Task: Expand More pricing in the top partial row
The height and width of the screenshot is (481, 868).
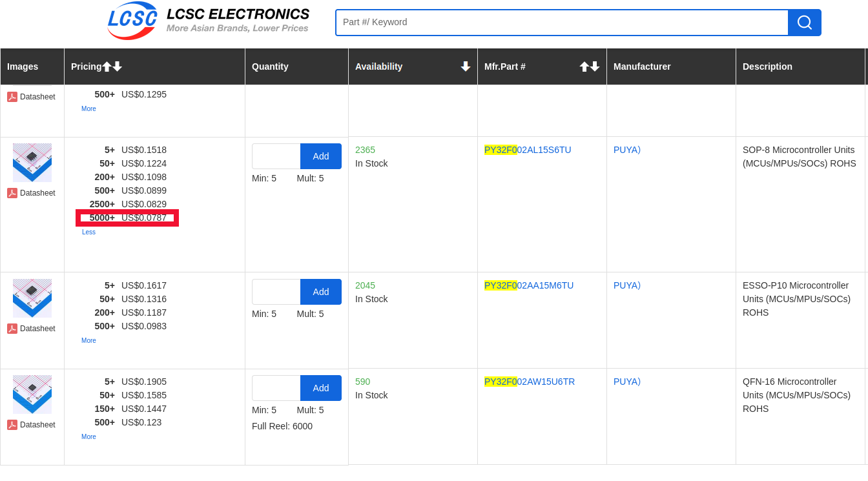Action: 88,109
